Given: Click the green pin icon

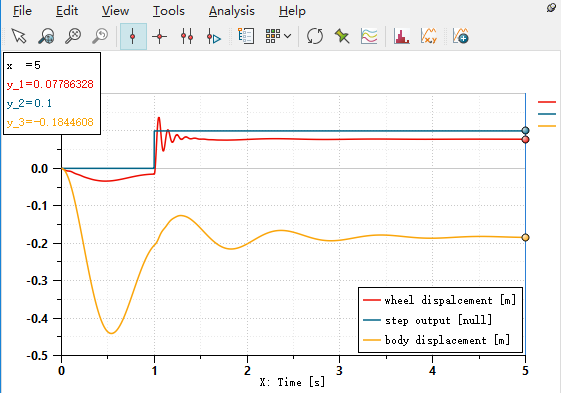Looking at the screenshot, I should click(x=342, y=36).
